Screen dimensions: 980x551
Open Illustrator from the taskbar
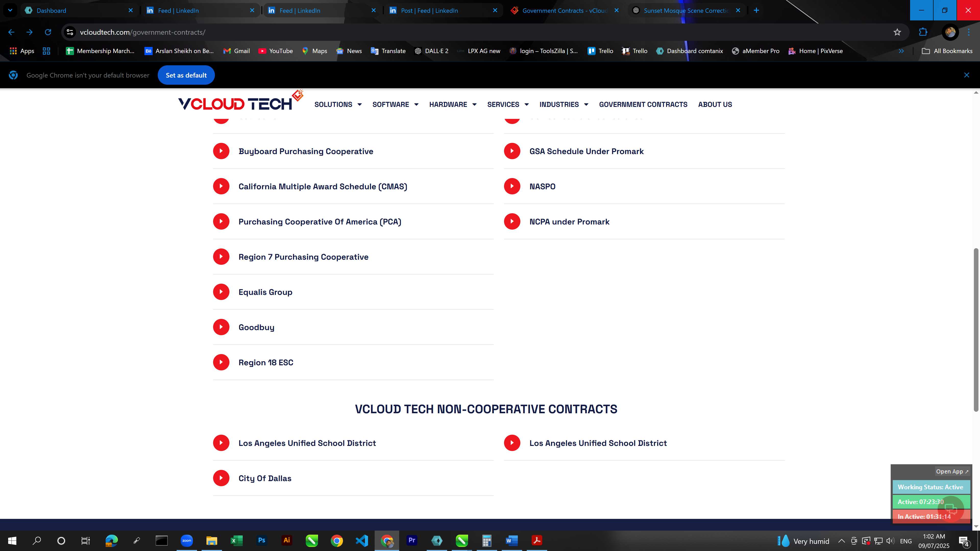[x=286, y=540]
